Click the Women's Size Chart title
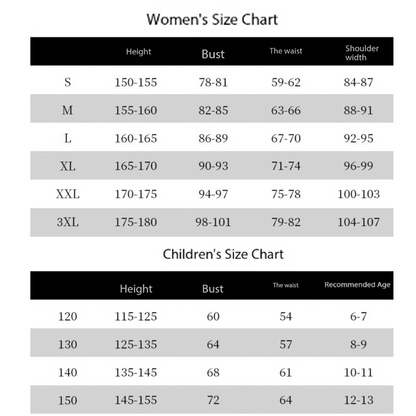 pos(212,20)
